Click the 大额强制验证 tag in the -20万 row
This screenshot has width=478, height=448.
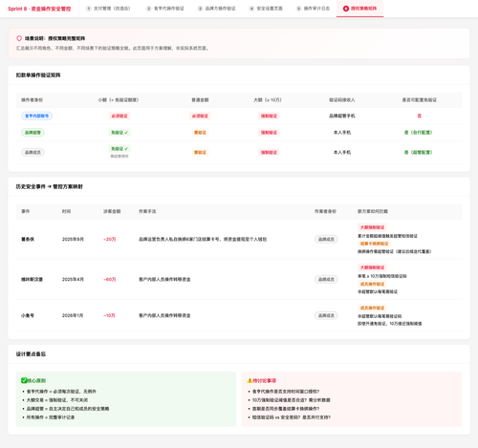pyautogui.click(x=372, y=227)
